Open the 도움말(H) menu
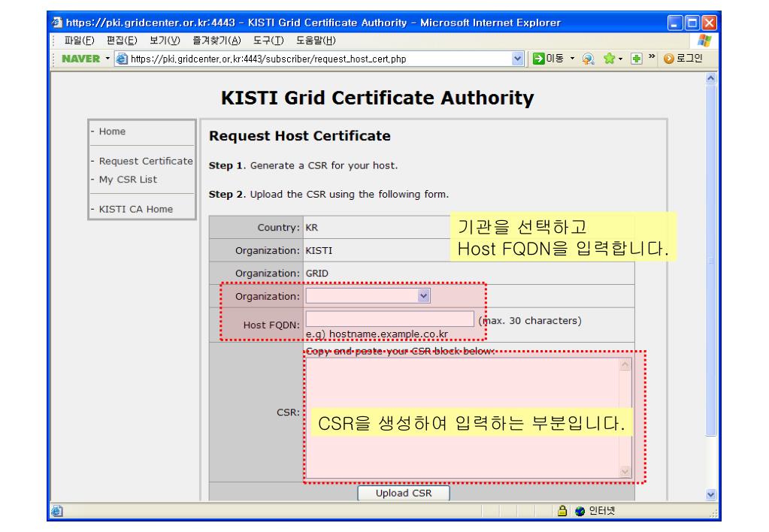769x532 pixels. [316, 41]
